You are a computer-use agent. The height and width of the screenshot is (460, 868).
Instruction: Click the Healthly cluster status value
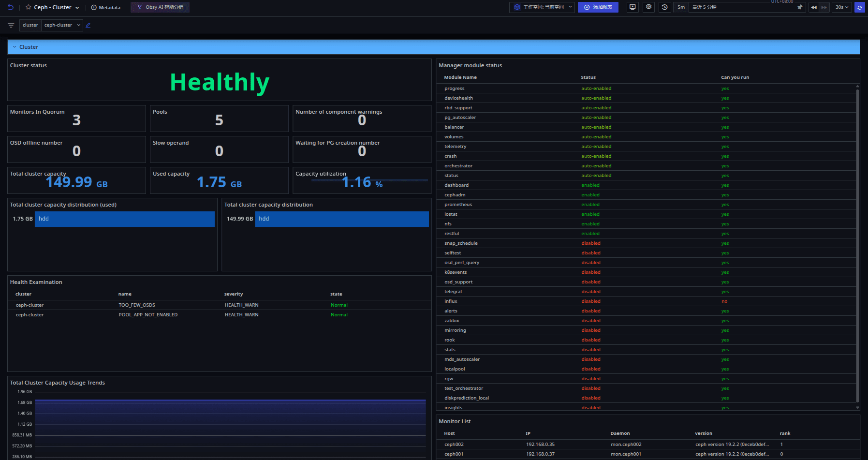220,82
